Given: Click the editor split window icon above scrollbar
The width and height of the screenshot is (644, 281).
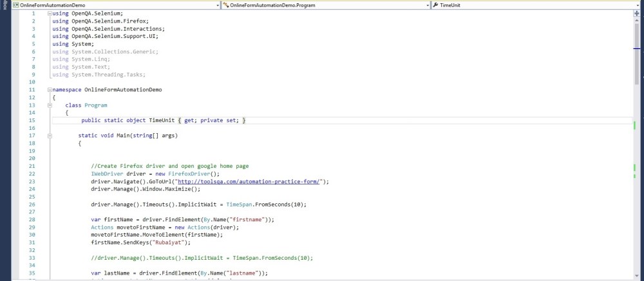Looking at the screenshot, I should click(637, 14).
